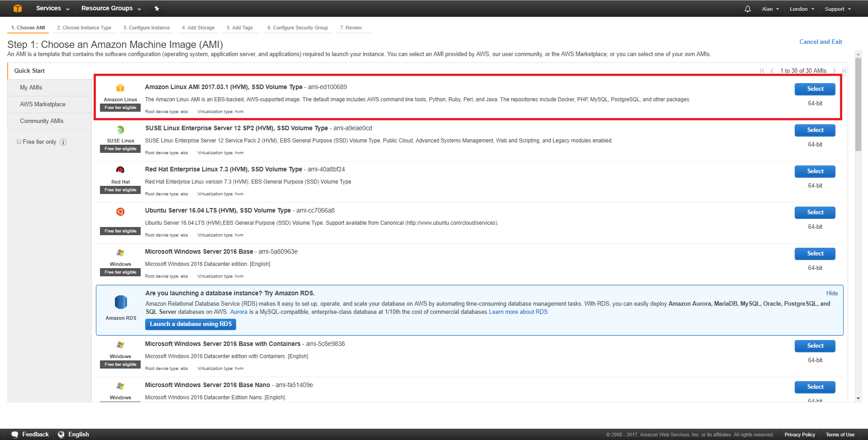
Task: Click the scrollbar up arrow
Action: click(858, 54)
